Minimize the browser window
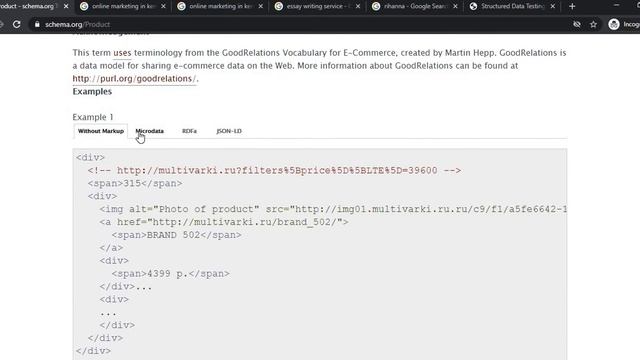Screen dimensions: 640x360 pos(616,6)
